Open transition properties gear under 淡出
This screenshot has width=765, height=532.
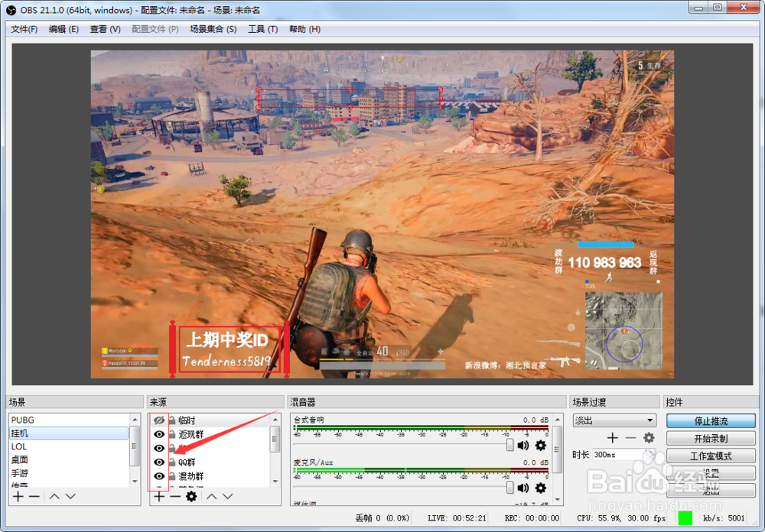coord(649,438)
